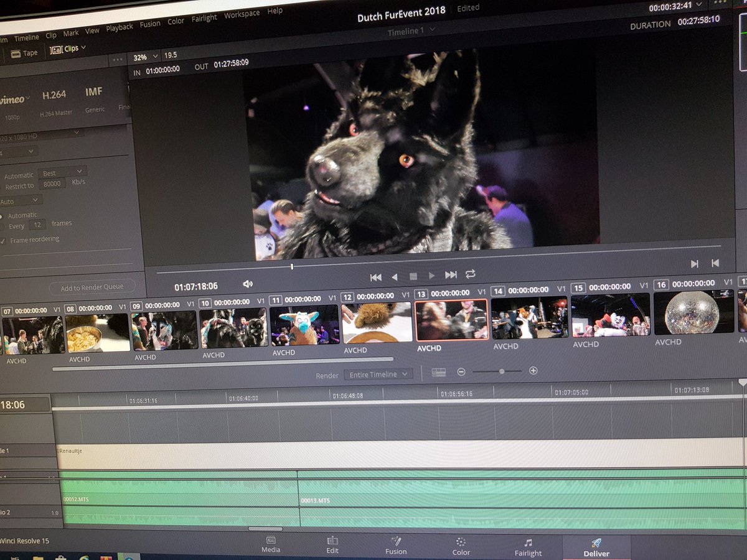The image size is (747, 560).
Task: Toggle the clip filmstrip view icon
Action: tap(439, 372)
